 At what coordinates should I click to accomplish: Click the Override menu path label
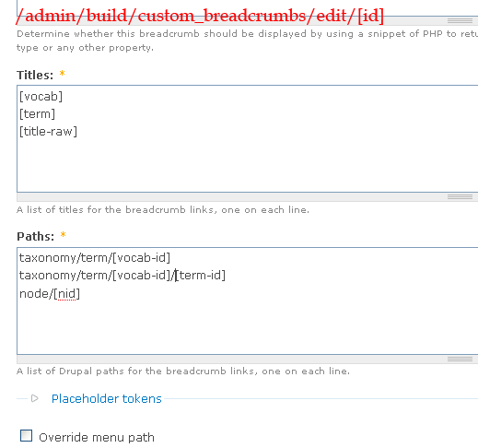pyautogui.click(x=97, y=437)
